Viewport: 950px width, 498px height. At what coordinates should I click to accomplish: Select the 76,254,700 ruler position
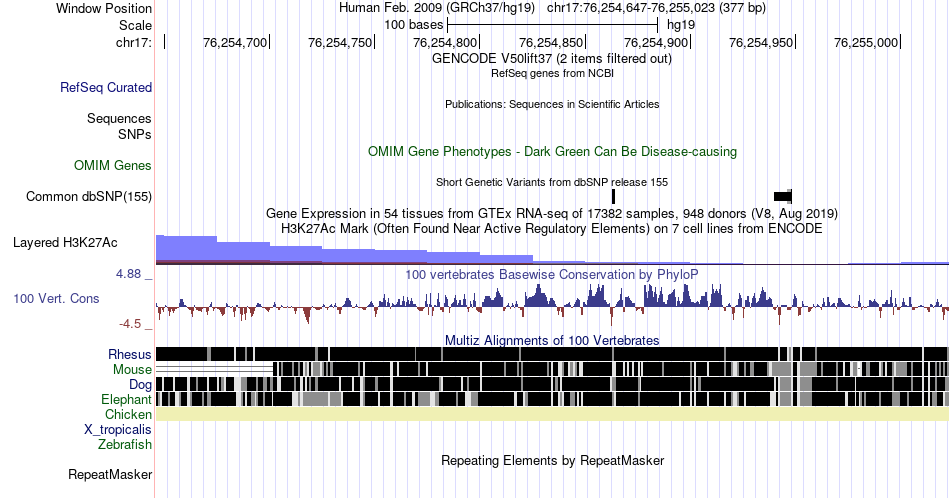[235, 42]
